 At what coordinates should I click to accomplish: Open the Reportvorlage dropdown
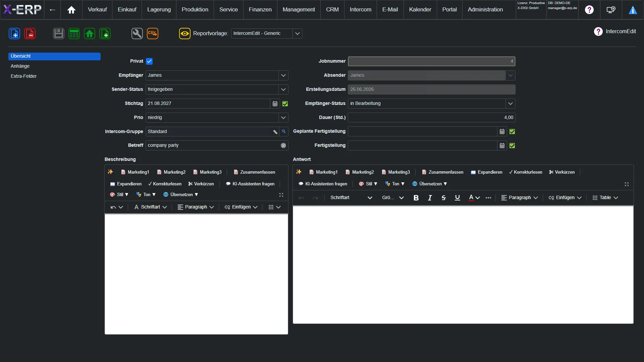[298, 34]
